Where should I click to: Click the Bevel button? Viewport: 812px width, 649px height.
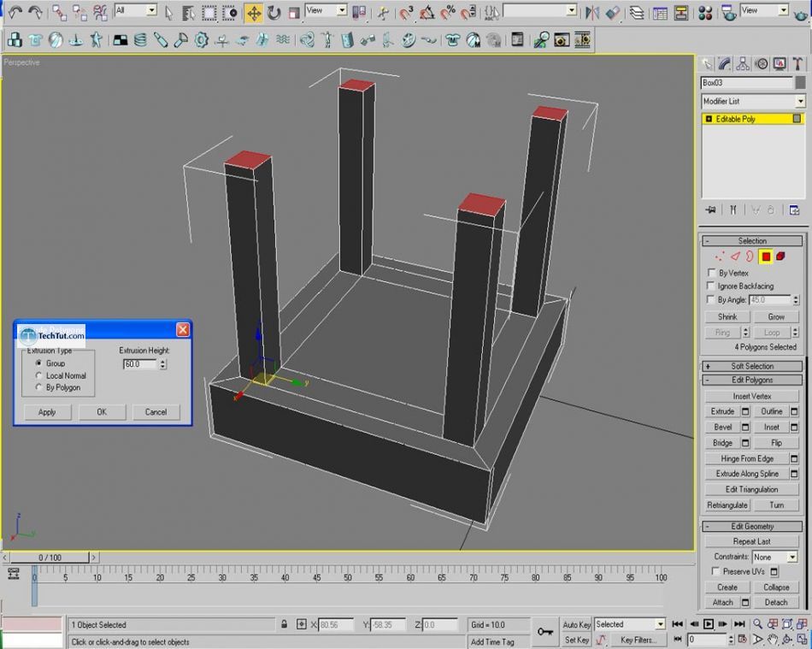[x=722, y=428]
